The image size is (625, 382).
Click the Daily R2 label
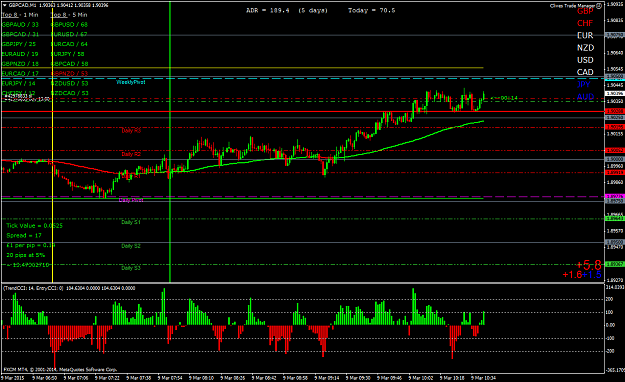tap(131, 154)
